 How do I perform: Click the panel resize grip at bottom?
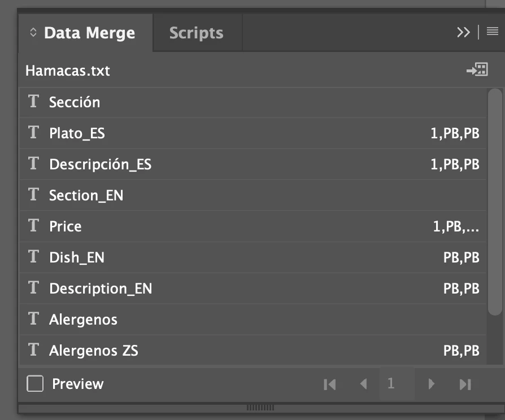click(x=260, y=408)
